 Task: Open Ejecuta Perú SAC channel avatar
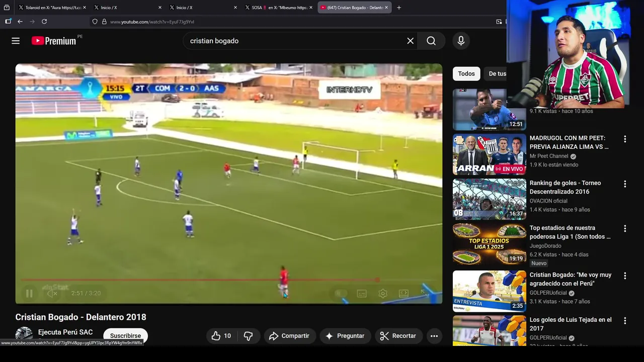[24, 334]
